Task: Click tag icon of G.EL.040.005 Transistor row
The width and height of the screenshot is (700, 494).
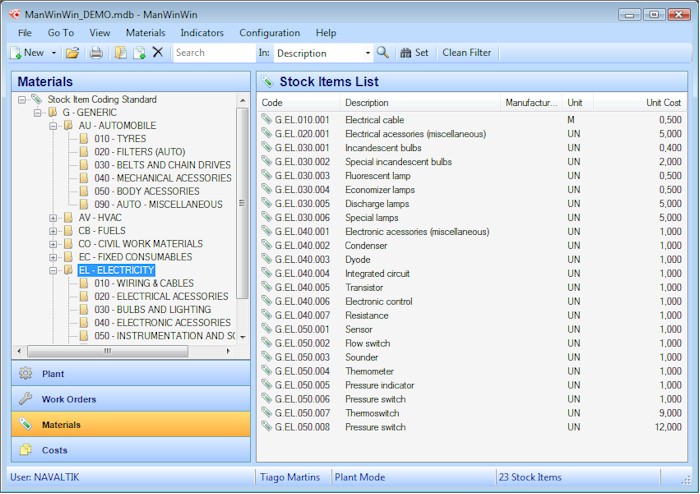Action: [x=267, y=286]
